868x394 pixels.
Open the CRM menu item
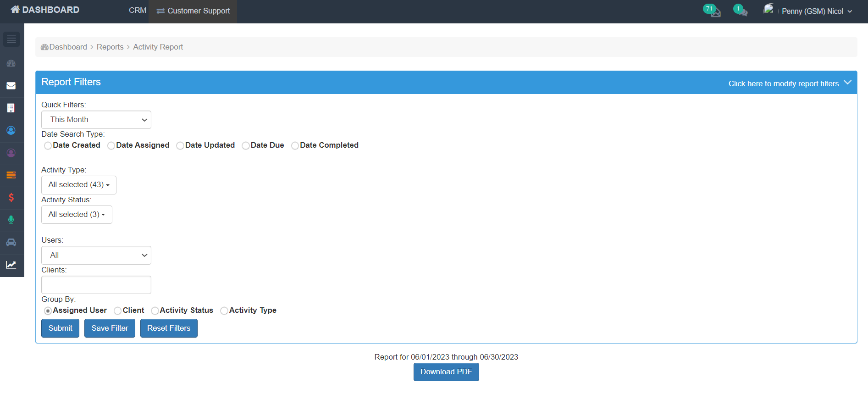pos(138,11)
